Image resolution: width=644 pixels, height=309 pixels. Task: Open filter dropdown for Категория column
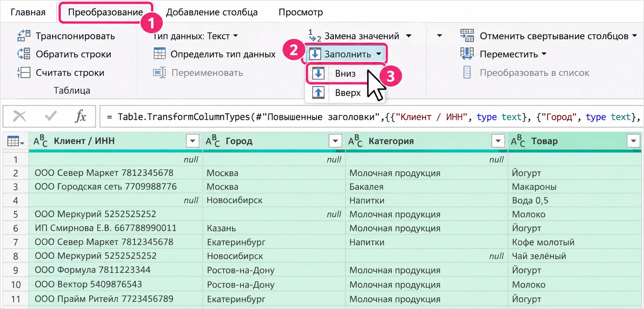pyautogui.click(x=498, y=141)
